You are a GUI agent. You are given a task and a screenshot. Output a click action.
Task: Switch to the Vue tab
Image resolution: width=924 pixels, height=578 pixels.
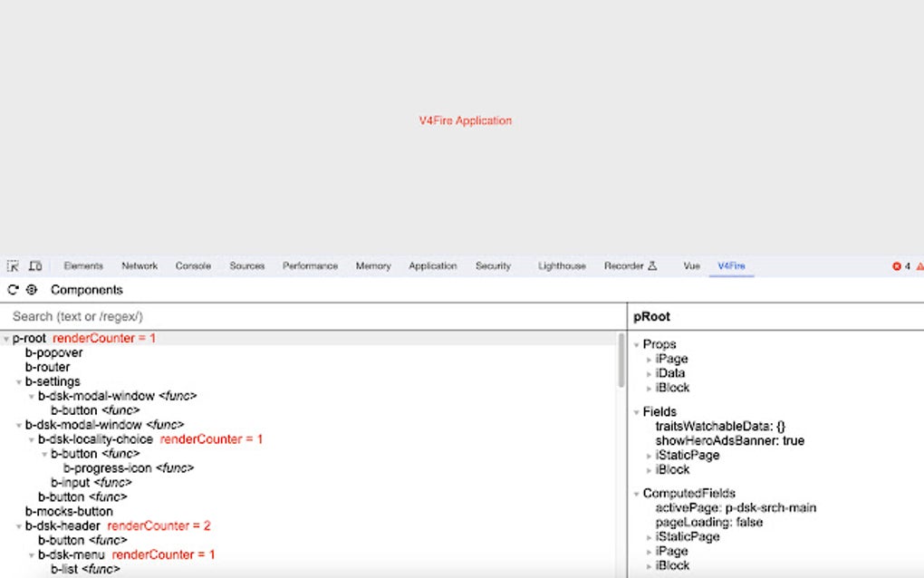(691, 265)
